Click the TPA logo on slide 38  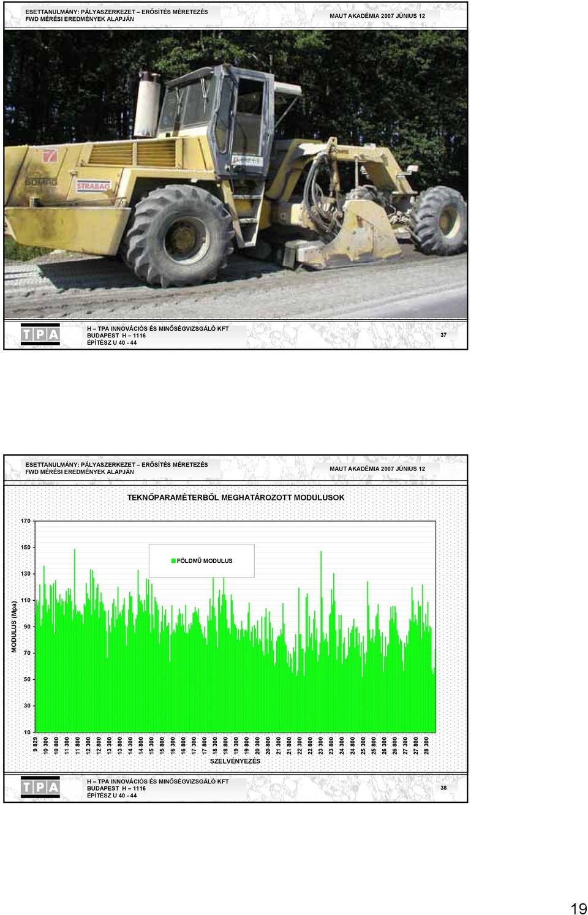[40, 787]
